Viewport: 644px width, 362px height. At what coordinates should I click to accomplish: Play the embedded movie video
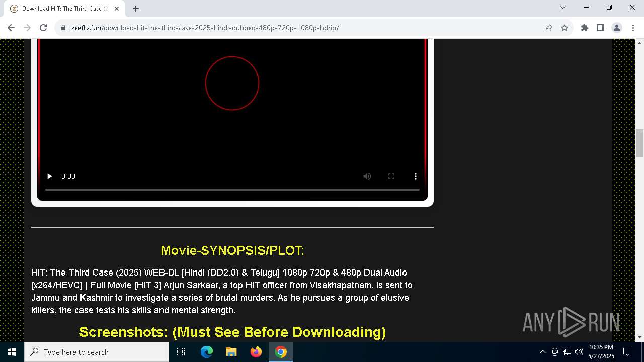(x=49, y=176)
